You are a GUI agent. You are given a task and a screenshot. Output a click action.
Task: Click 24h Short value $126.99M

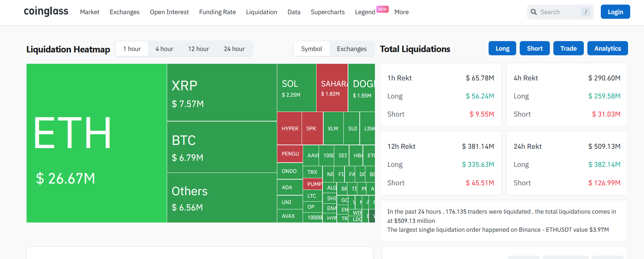pyautogui.click(x=604, y=183)
